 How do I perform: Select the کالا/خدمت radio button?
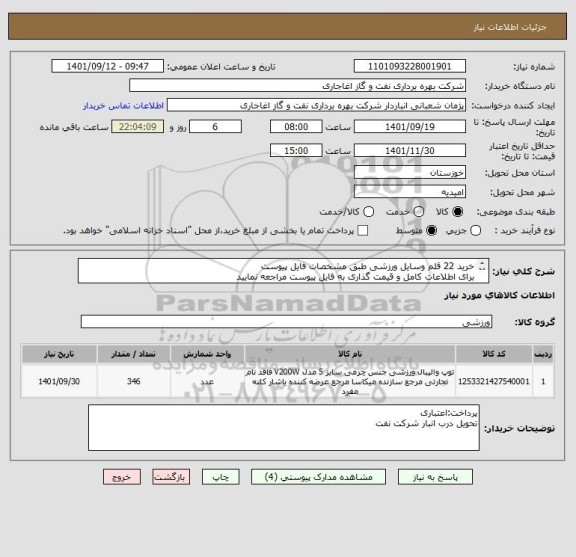368,212
